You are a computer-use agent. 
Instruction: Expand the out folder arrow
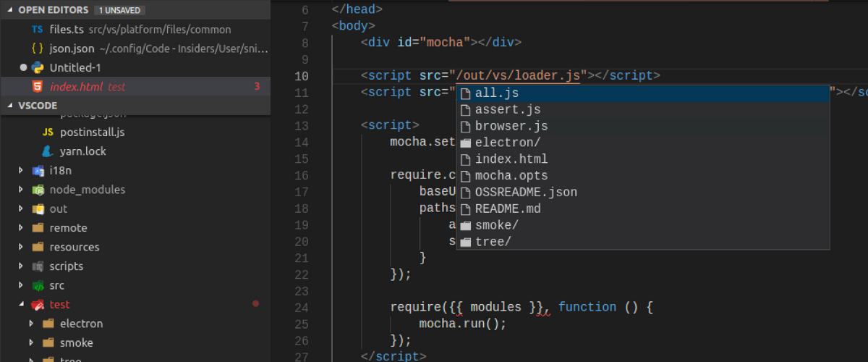(20, 209)
